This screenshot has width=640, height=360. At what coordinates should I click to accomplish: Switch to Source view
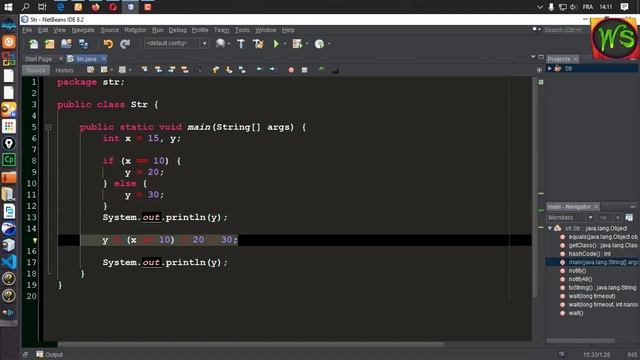(x=36, y=70)
